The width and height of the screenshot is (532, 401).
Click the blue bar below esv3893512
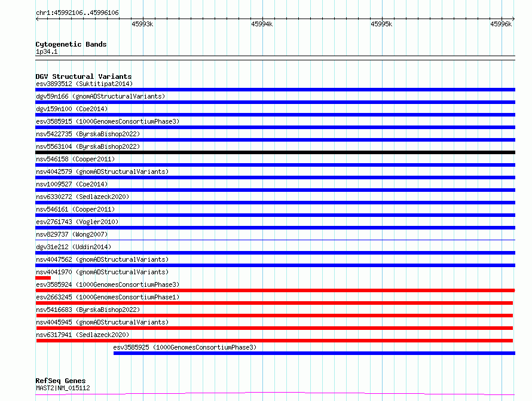[x=275, y=90]
